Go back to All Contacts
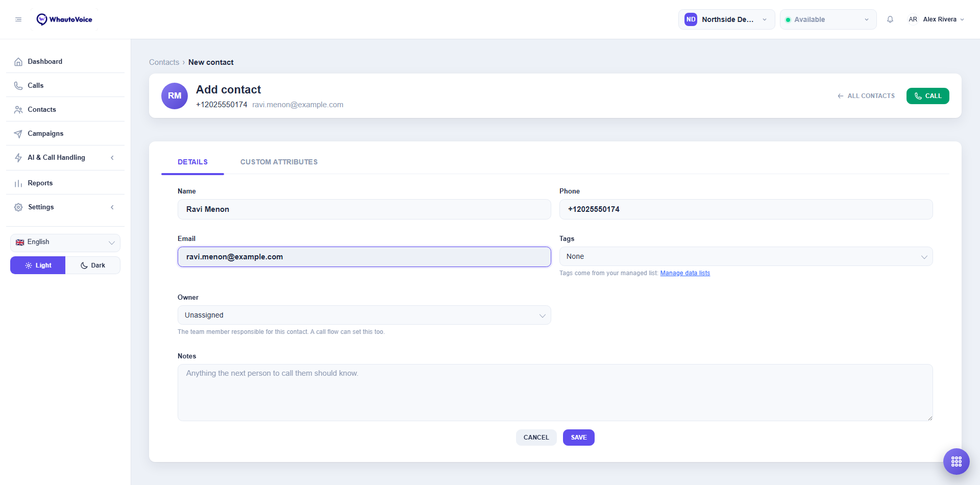The height and width of the screenshot is (485, 980). 866,96
